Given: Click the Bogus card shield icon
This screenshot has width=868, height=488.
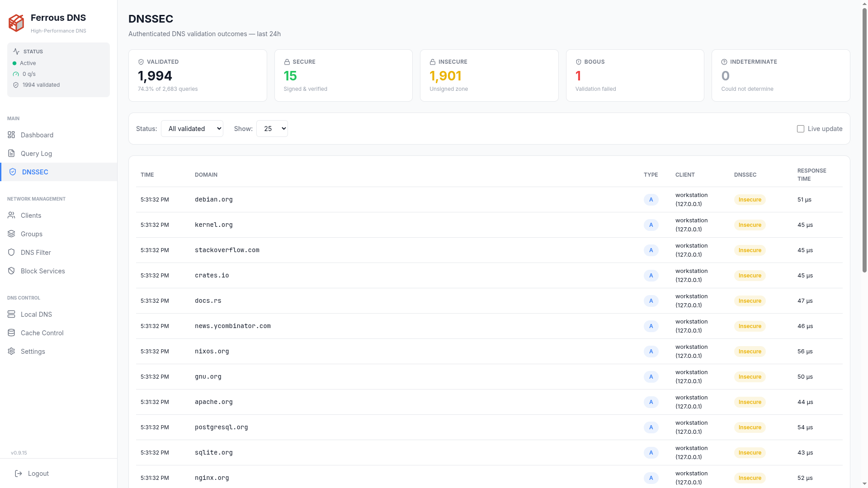Looking at the screenshot, I should 579,62.
